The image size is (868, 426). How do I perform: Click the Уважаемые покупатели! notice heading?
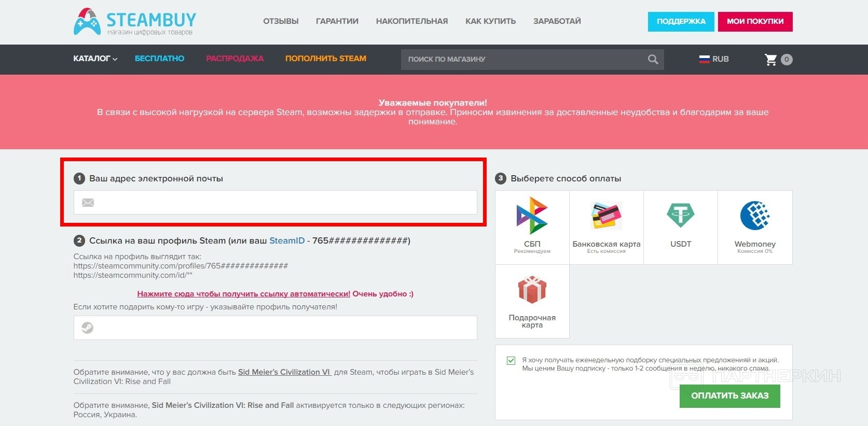tap(433, 103)
